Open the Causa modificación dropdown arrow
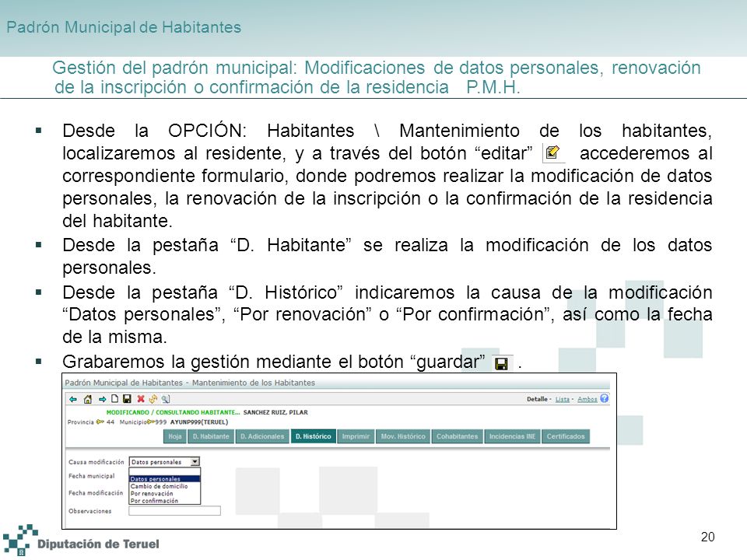The image size is (747, 560). [x=195, y=461]
